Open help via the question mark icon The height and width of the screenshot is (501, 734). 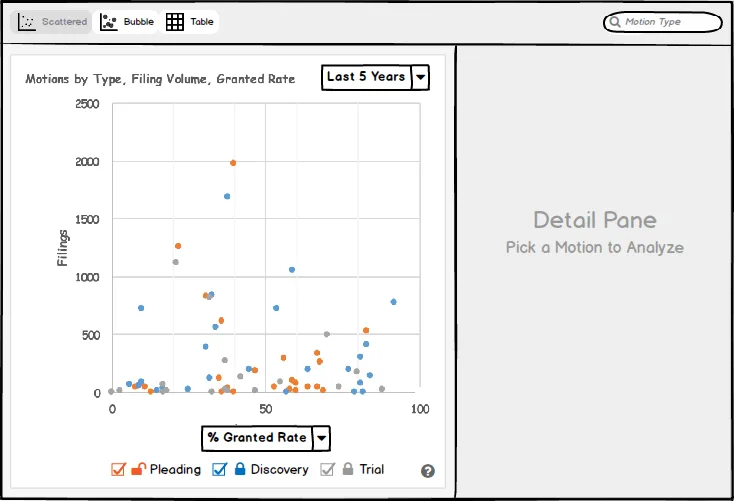pyautogui.click(x=428, y=471)
